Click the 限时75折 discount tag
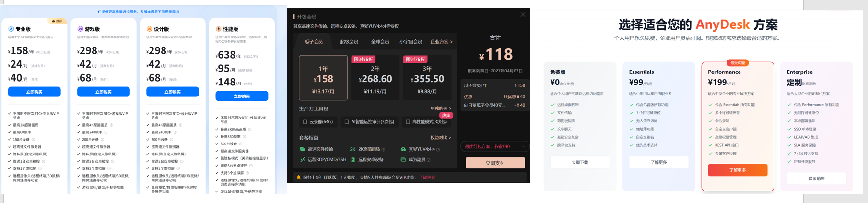 coord(415,60)
